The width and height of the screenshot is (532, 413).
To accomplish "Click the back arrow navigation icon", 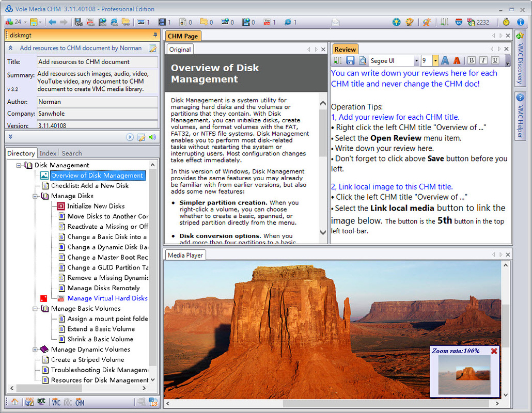I will pos(52,22).
